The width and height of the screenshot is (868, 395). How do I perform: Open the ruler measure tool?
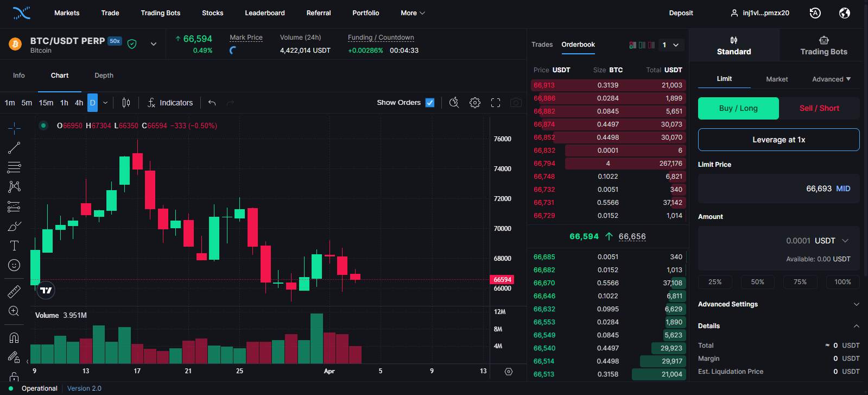click(x=14, y=292)
